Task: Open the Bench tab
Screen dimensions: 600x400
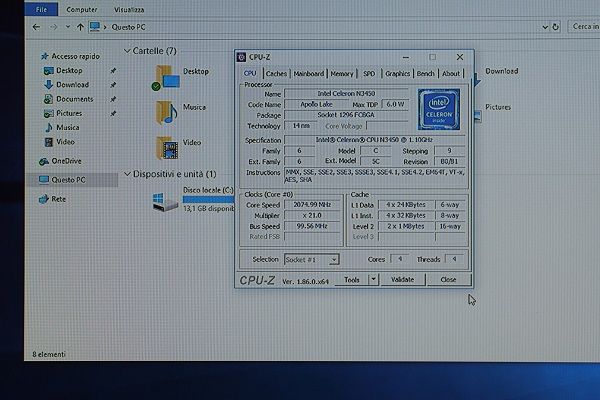Action: point(425,73)
